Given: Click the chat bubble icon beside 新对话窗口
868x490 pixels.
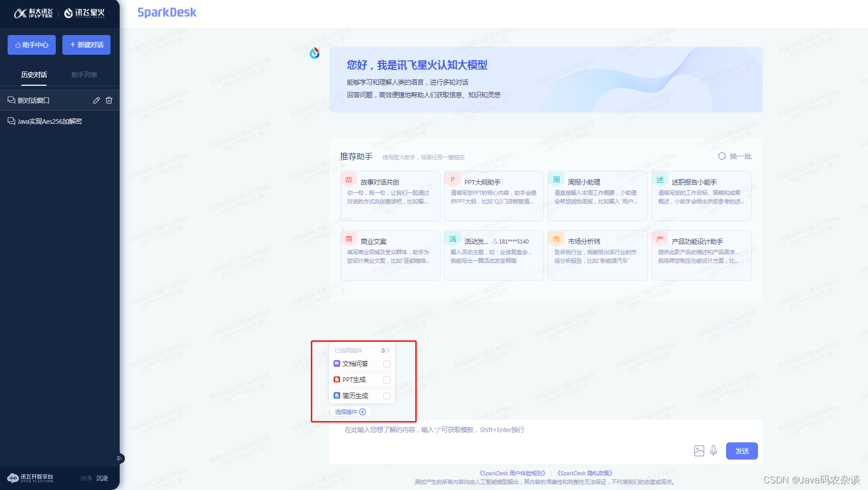Looking at the screenshot, I should [x=11, y=100].
